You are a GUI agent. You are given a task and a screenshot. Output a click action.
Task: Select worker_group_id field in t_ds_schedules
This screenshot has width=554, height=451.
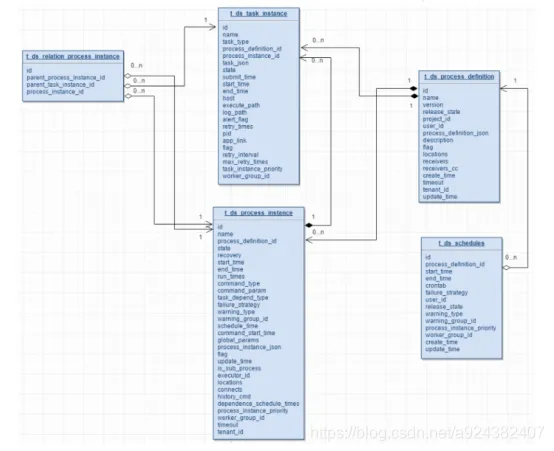[x=449, y=335]
